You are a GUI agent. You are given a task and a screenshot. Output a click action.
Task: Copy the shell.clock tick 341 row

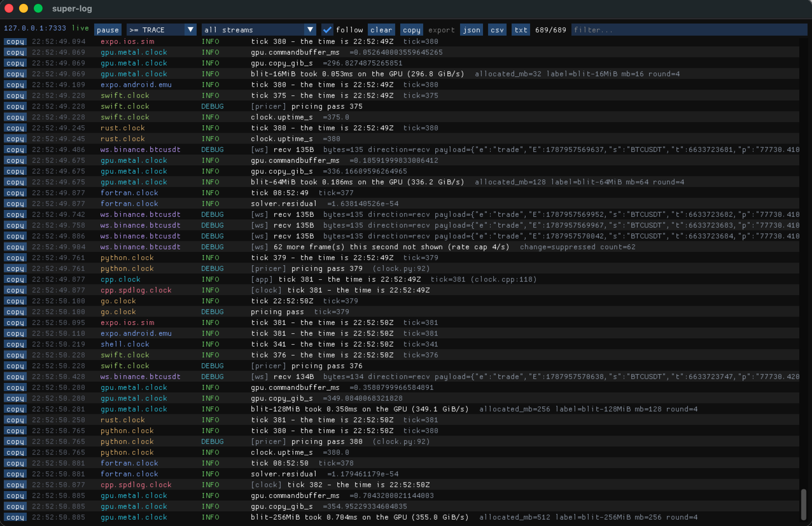(x=15, y=344)
